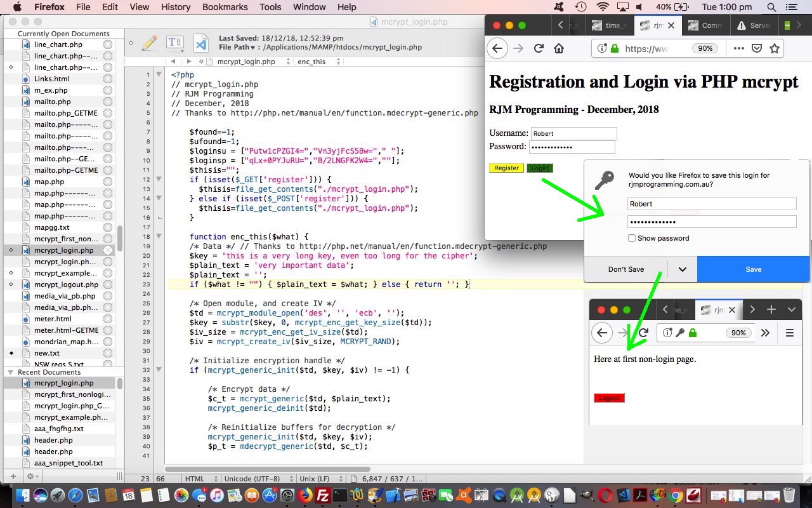This screenshot has width=812, height=508.
Task: Click the green Login button
Action: tap(540, 168)
